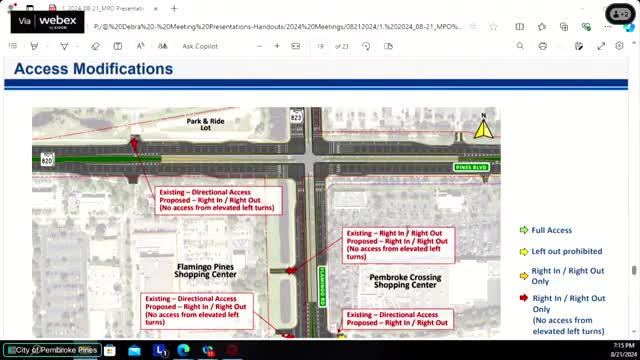Click the 823 route shield on map
The width and height of the screenshot is (640, 360).
click(x=296, y=117)
